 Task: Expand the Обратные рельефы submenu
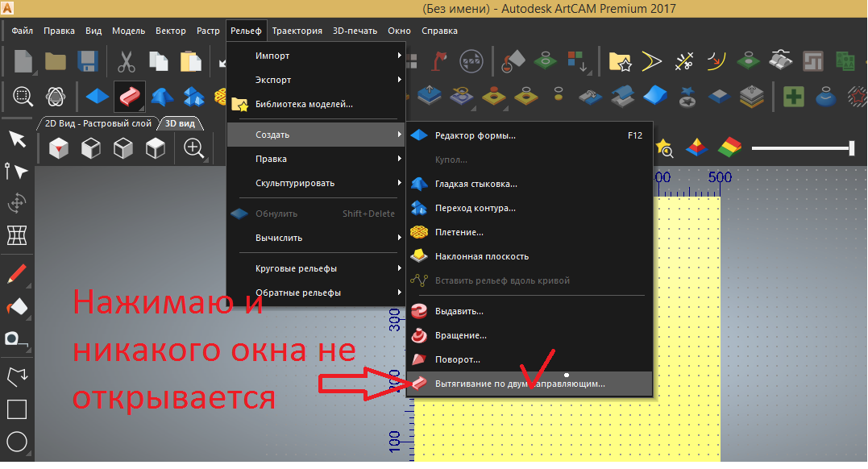click(x=316, y=293)
